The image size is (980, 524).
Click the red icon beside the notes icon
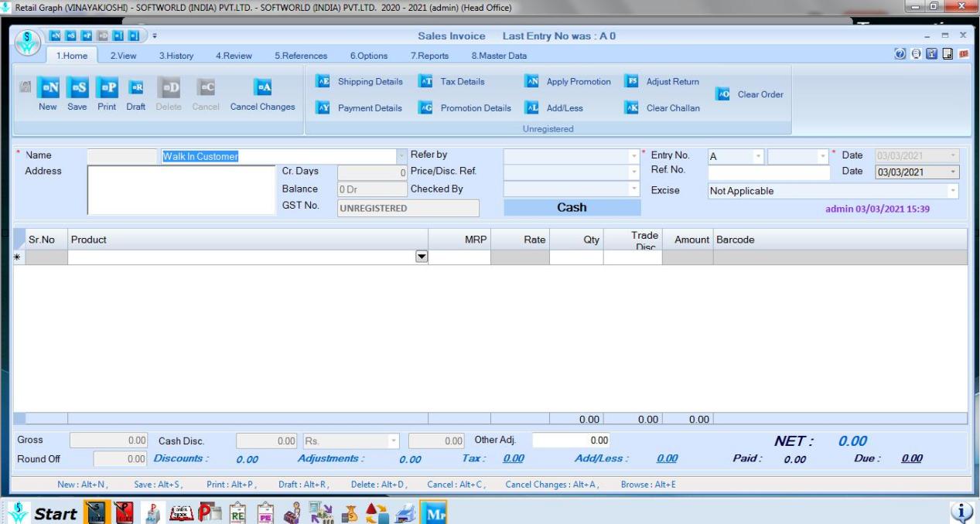click(963, 55)
